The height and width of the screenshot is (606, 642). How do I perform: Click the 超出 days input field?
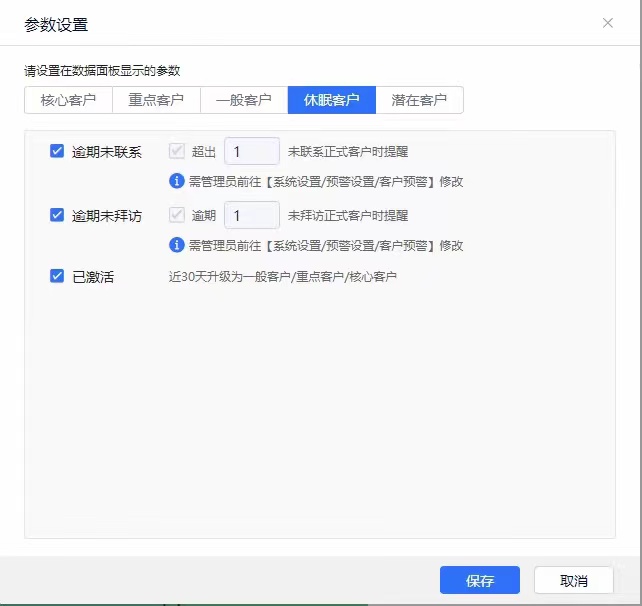click(251, 152)
